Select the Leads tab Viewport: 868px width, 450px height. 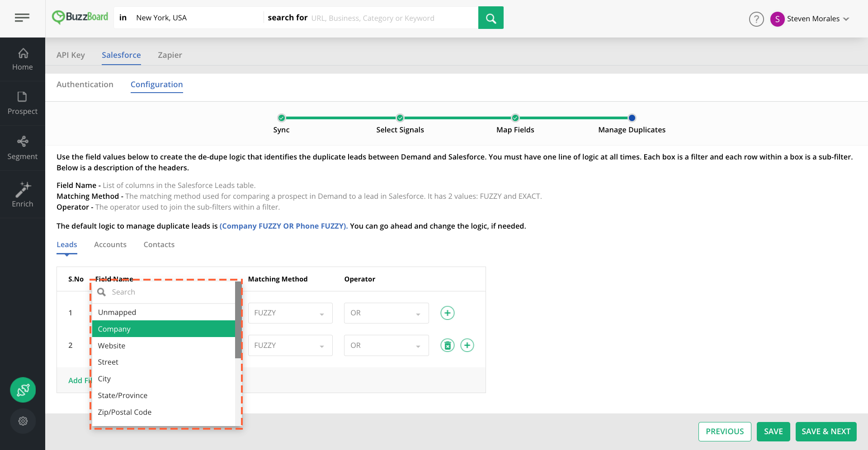click(x=67, y=244)
